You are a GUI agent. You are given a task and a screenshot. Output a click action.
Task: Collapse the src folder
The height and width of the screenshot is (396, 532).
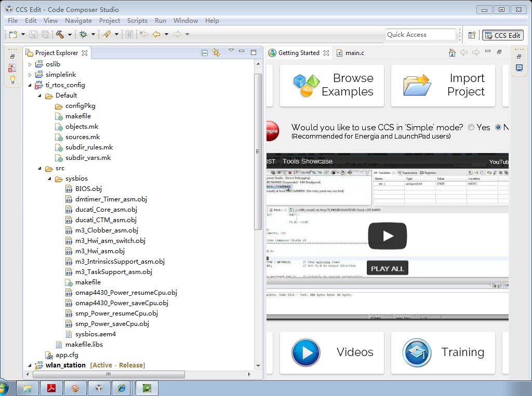tap(39, 168)
